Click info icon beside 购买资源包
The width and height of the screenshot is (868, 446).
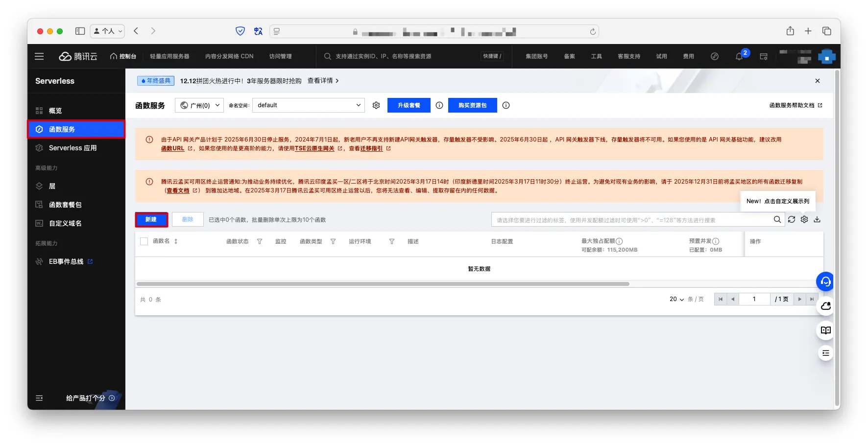click(x=506, y=105)
